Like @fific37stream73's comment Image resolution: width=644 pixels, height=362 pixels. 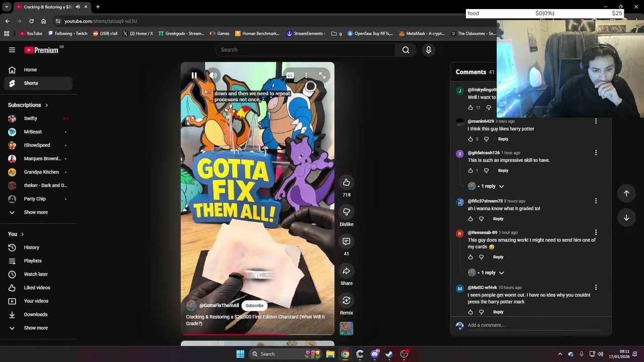470,219
